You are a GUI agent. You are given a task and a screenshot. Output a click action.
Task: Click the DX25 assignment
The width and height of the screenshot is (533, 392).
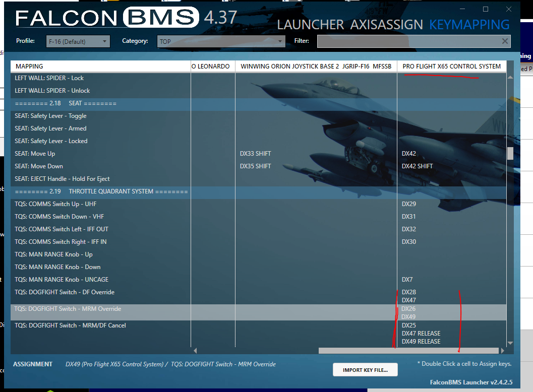click(408, 325)
